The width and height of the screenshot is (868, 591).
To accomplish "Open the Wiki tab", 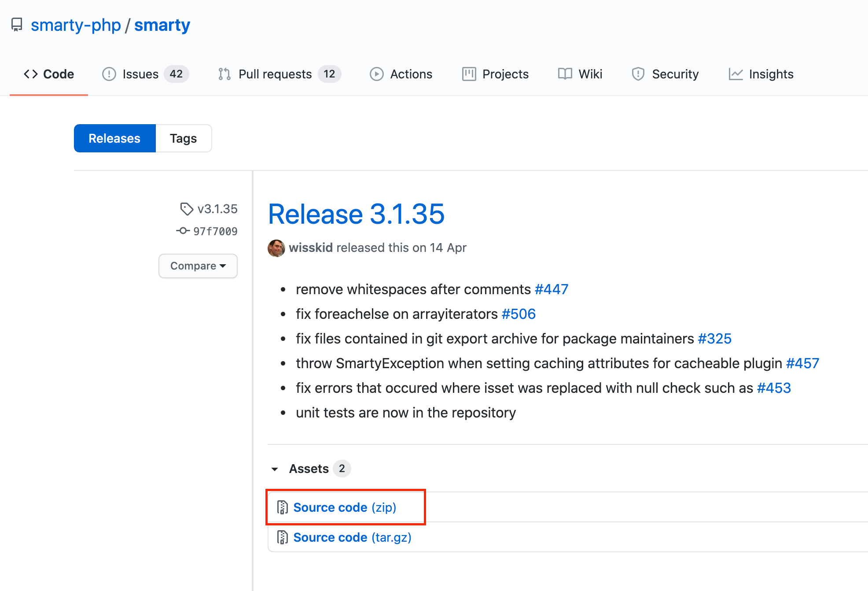I will pyautogui.click(x=580, y=74).
